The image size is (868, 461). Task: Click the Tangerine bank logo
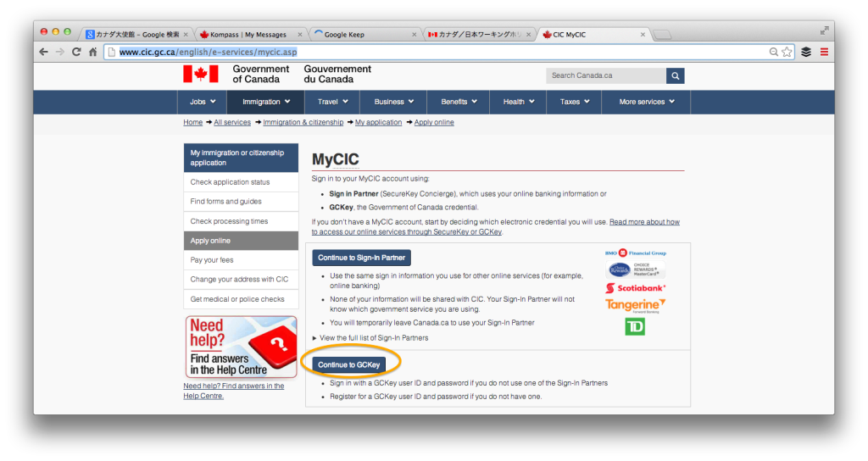click(635, 306)
